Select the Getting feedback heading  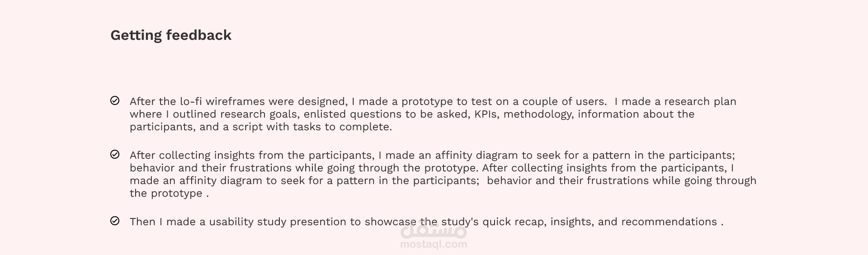pyautogui.click(x=171, y=35)
